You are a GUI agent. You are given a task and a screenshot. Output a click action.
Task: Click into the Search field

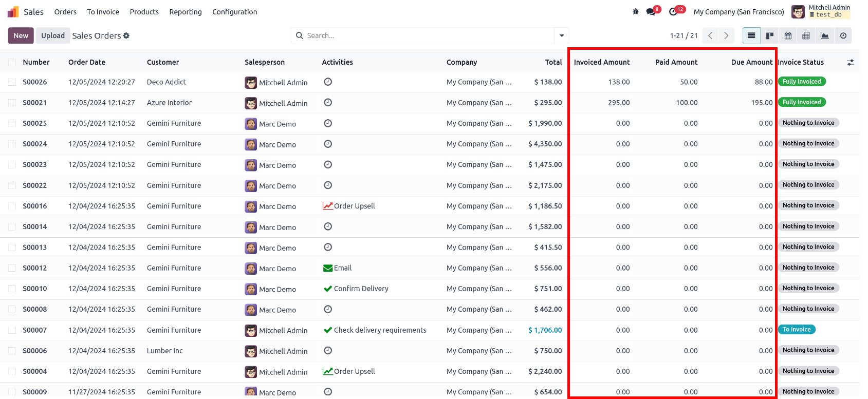429,35
